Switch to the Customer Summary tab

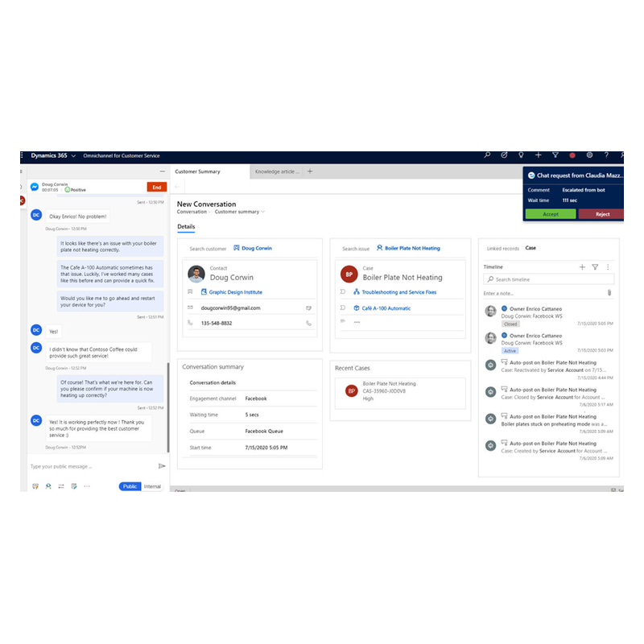197,171
